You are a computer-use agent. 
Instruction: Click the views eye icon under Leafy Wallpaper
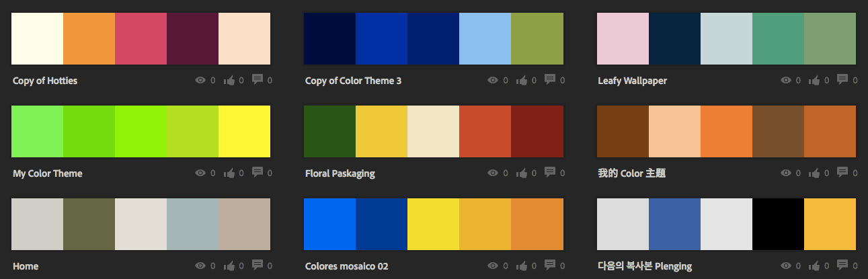pos(785,80)
